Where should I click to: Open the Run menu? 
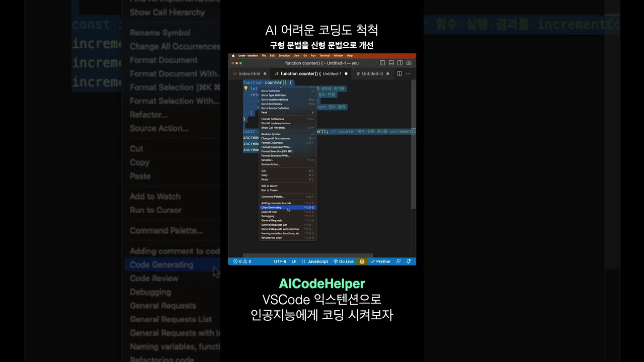click(313, 56)
